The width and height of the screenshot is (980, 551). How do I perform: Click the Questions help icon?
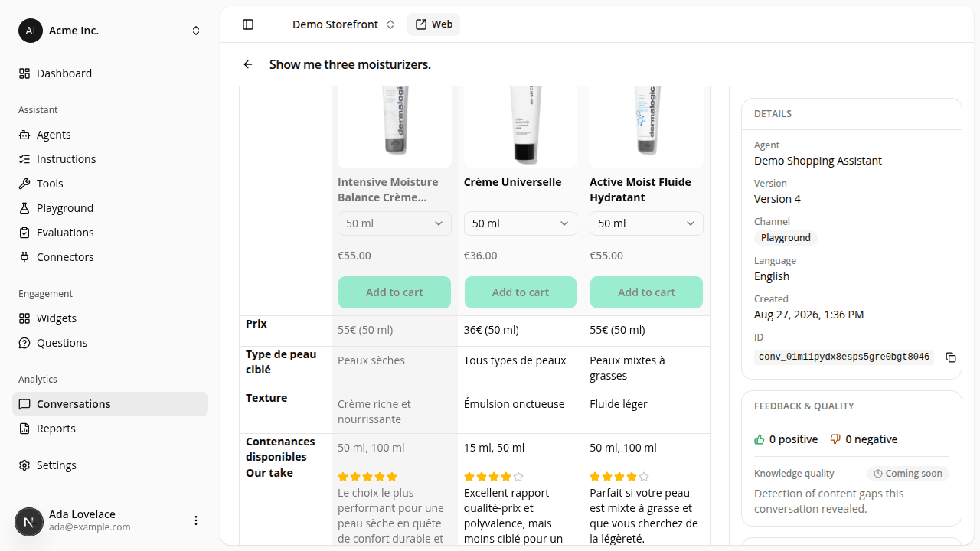click(24, 343)
